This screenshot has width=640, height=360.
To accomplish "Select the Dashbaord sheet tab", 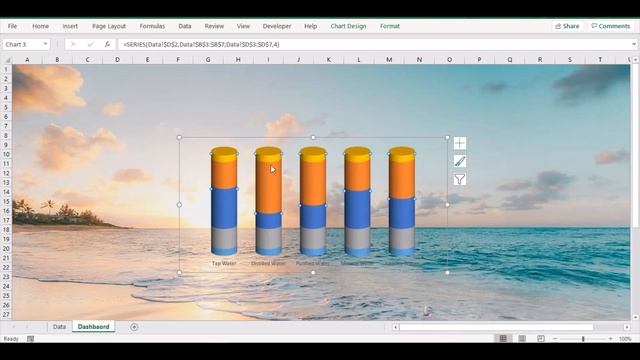I will click(93, 327).
